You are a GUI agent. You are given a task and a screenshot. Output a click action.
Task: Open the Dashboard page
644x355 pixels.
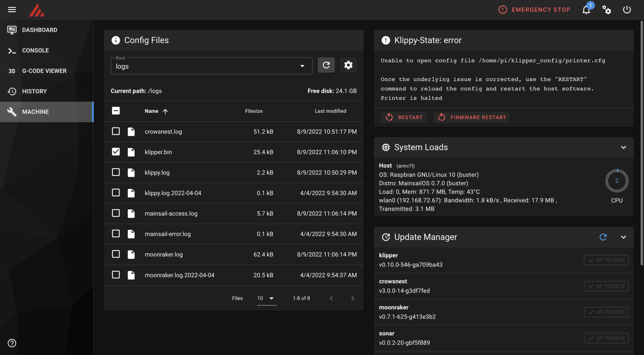pyautogui.click(x=47, y=30)
